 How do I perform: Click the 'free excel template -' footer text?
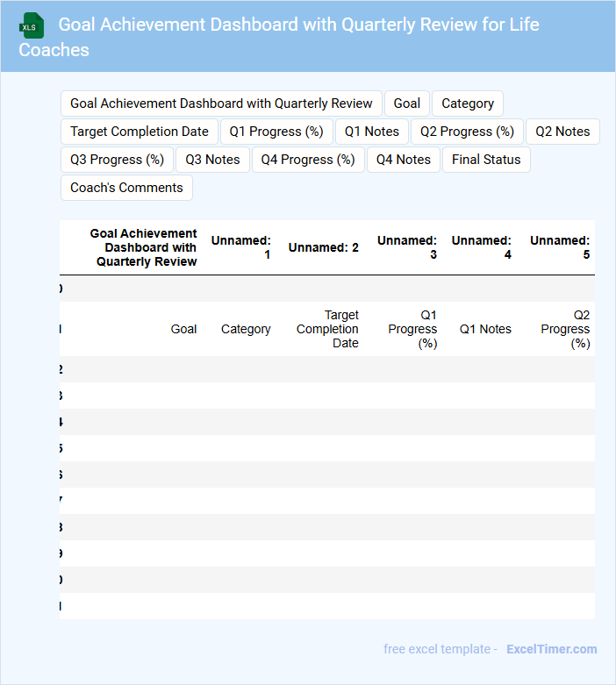click(x=441, y=649)
